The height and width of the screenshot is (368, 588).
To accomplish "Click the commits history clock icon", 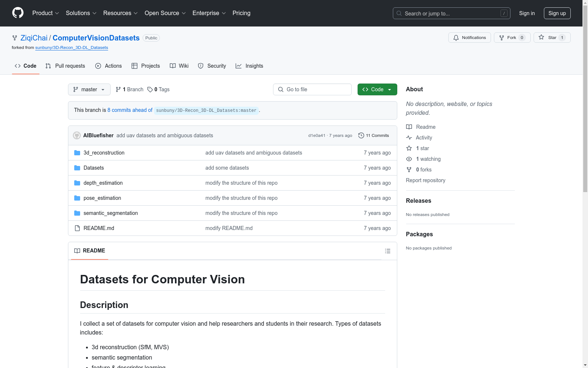I will 361,135.
